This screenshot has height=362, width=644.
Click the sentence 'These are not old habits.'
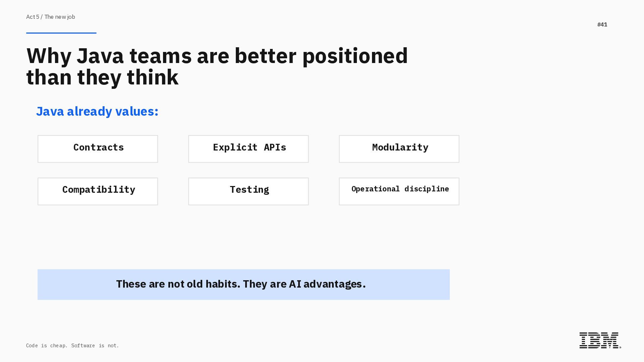pos(178,284)
